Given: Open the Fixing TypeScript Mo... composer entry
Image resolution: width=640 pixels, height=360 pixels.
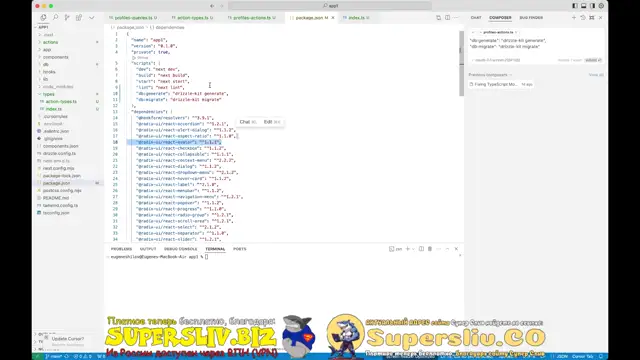Looking at the screenshot, I should [x=501, y=84].
